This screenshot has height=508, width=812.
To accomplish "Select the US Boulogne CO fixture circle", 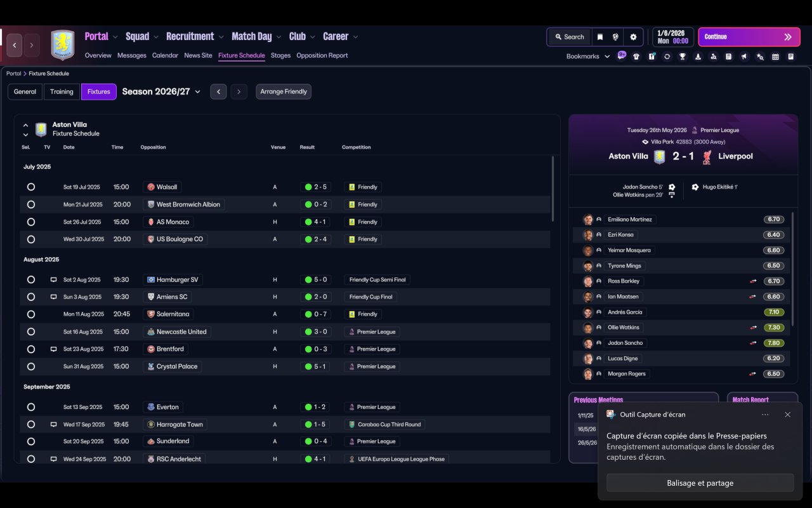I will [x=31, y=239].
